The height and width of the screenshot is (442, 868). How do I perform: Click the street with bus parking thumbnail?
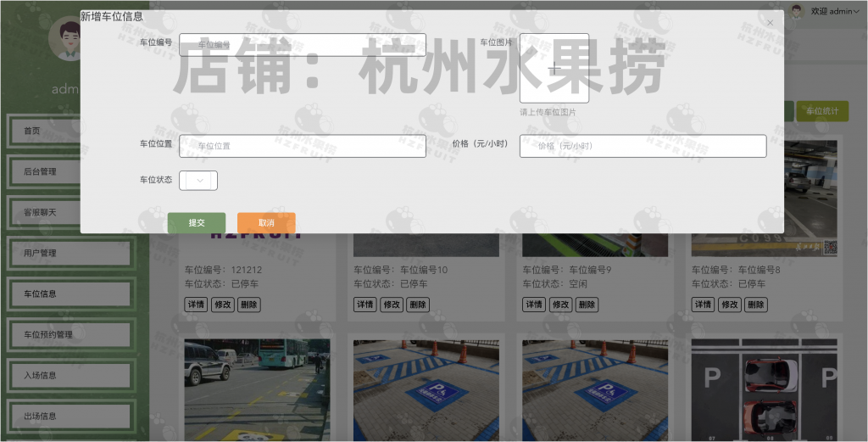pyautogui.click(x=257, y=390)
